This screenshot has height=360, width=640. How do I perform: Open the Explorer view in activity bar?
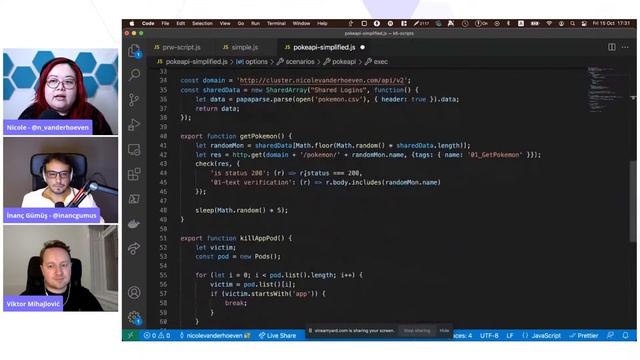tap(134, 51)
